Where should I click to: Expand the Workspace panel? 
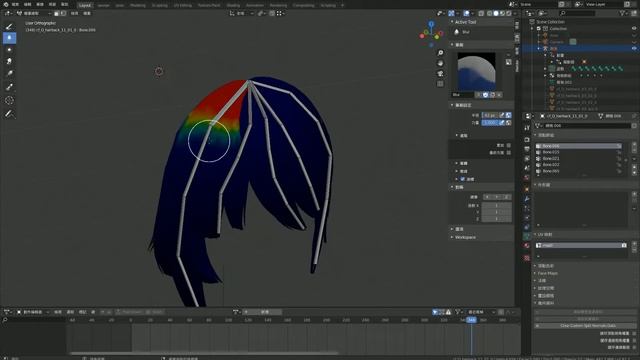452,237
